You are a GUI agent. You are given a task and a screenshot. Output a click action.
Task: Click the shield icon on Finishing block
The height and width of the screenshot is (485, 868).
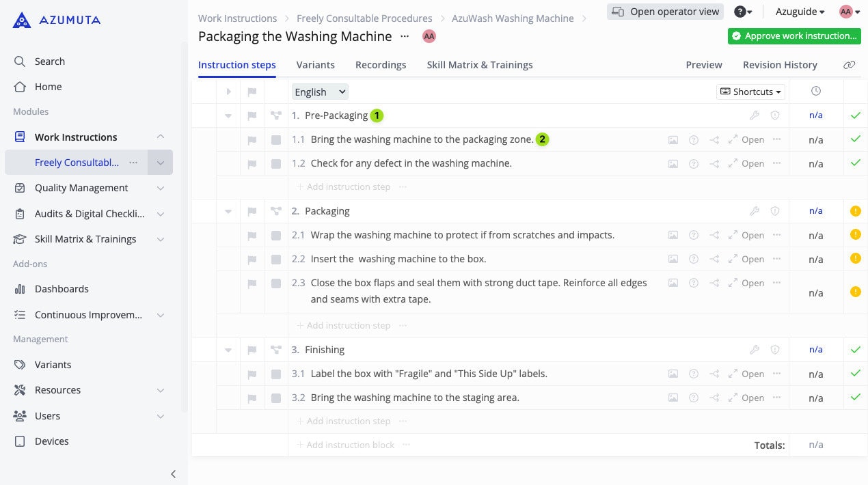[775, 350]
